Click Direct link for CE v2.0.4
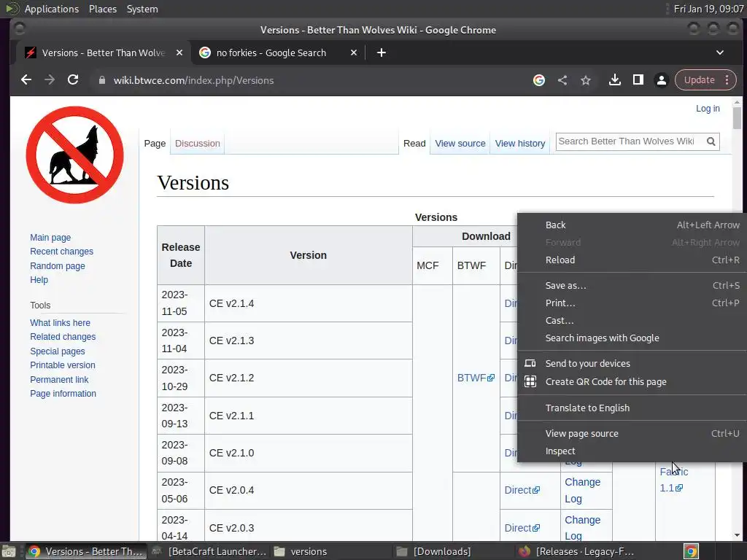The height and width of the screenshot is (560, 747). [x=522, y=490]
